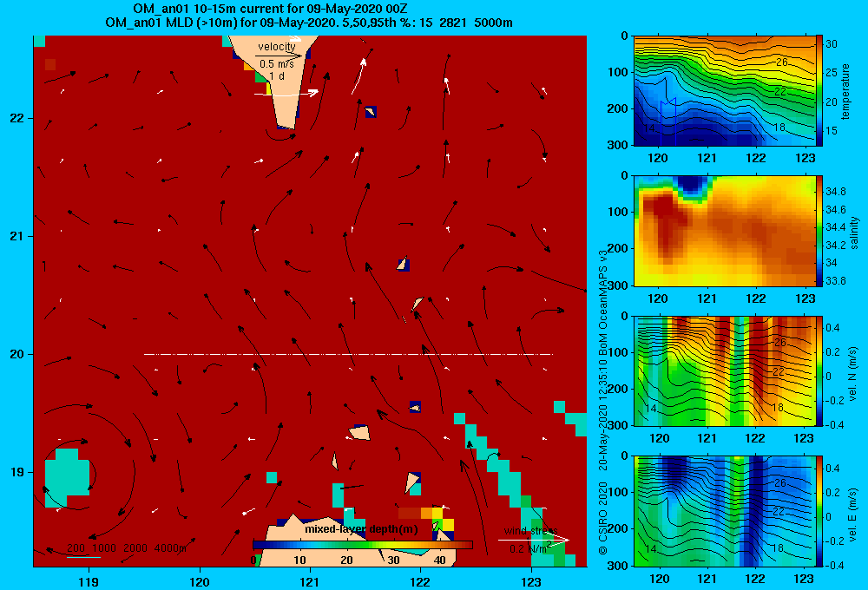The image size is (868, 590).
Task: Click latitude label 19 on the map axis
Action: (17, 472)
